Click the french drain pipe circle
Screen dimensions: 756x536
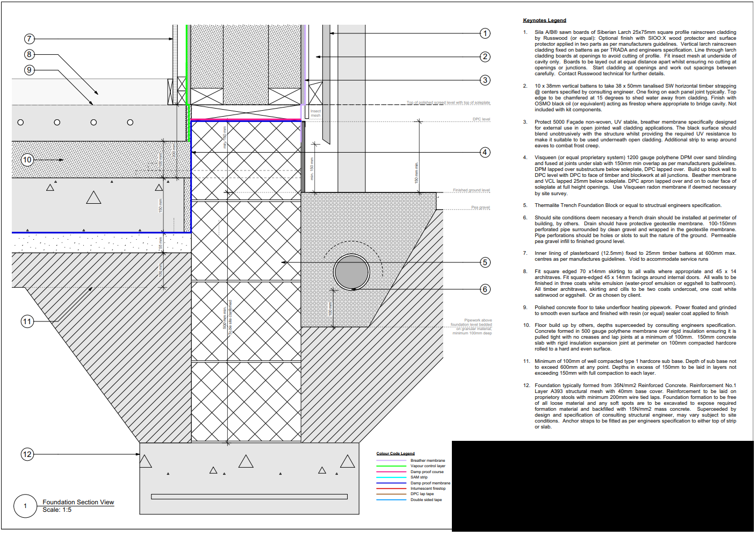[351, 272]
